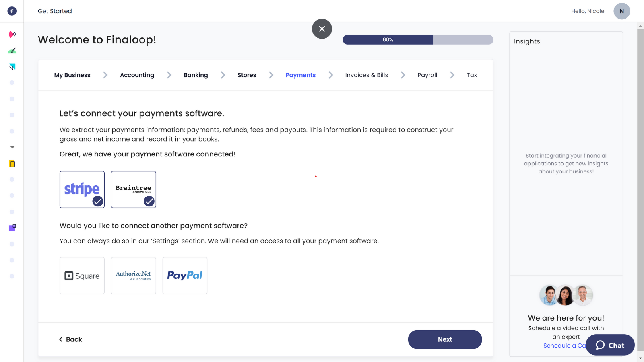The image size is (644, 362).
Task: Open the pink sidebar icon
Action: tap(12, 34)
